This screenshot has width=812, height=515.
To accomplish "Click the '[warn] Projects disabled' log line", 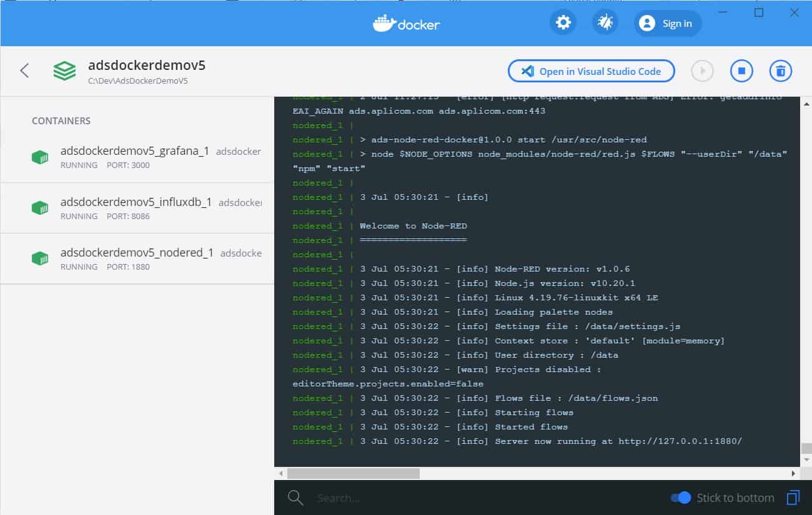I will click(x=447, y=370).
